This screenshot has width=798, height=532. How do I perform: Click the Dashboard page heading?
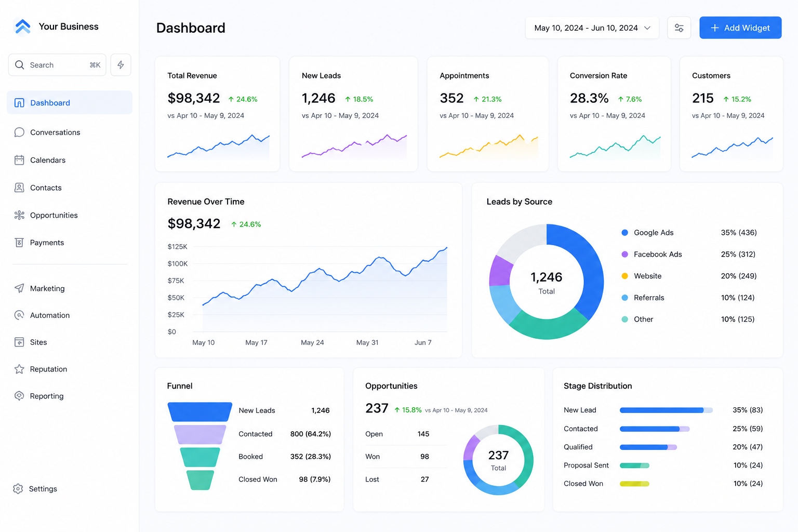click(x=191, y=28)
